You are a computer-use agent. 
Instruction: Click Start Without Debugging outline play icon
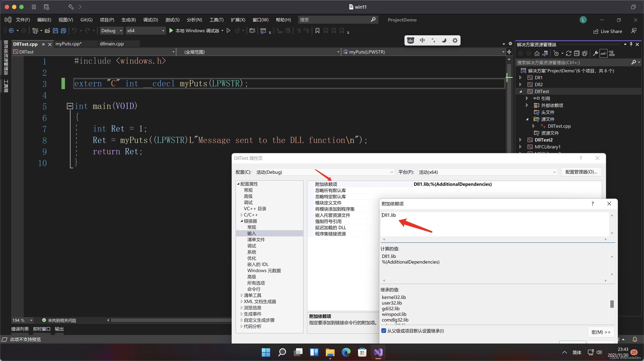[x=228, y=31]
